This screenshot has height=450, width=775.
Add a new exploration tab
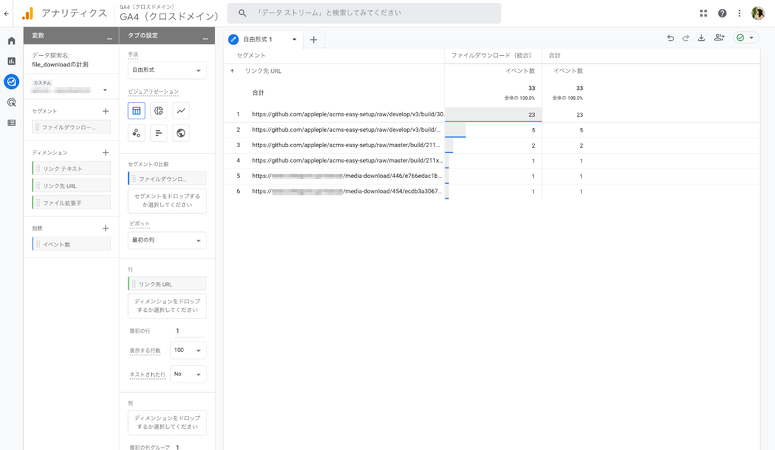313,39
